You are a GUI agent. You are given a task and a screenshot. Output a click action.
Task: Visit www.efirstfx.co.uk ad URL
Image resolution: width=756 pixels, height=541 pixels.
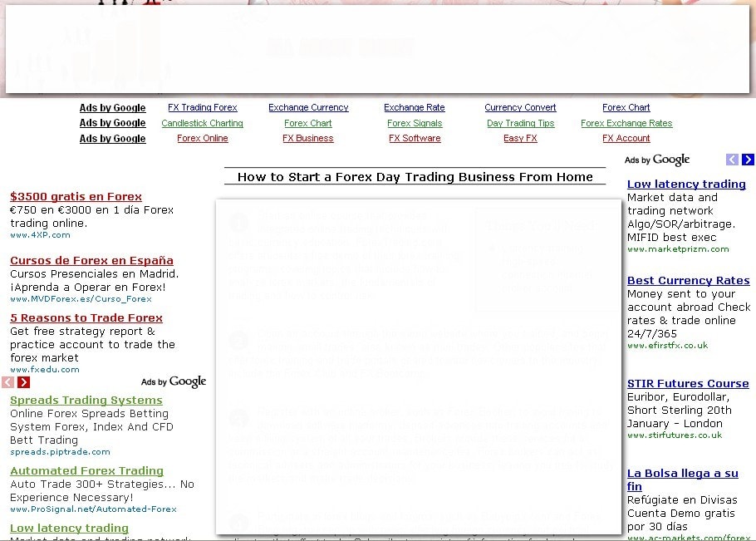[x=668, y=345]
